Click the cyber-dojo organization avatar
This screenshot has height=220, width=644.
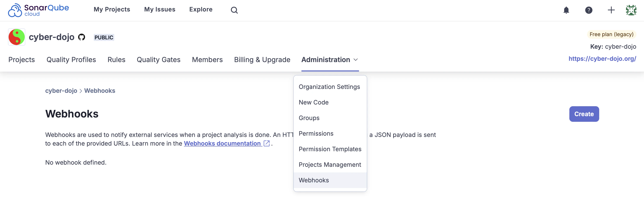coord(16,37)
